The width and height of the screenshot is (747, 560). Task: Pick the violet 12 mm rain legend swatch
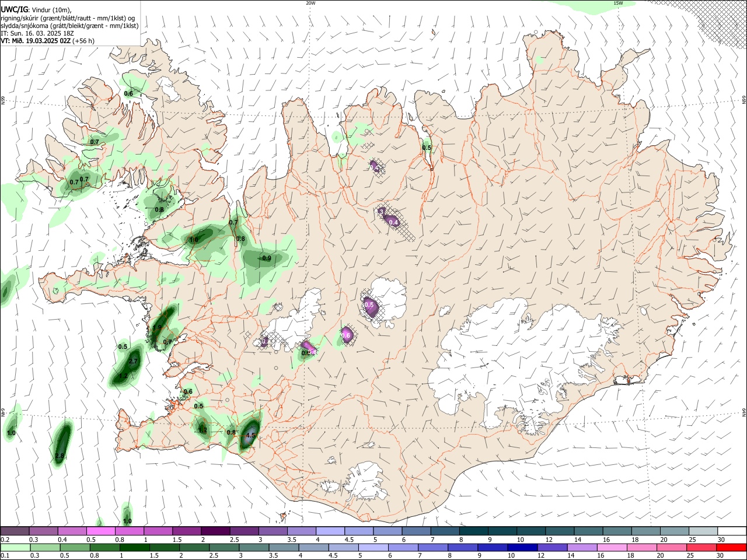[551, 547]
